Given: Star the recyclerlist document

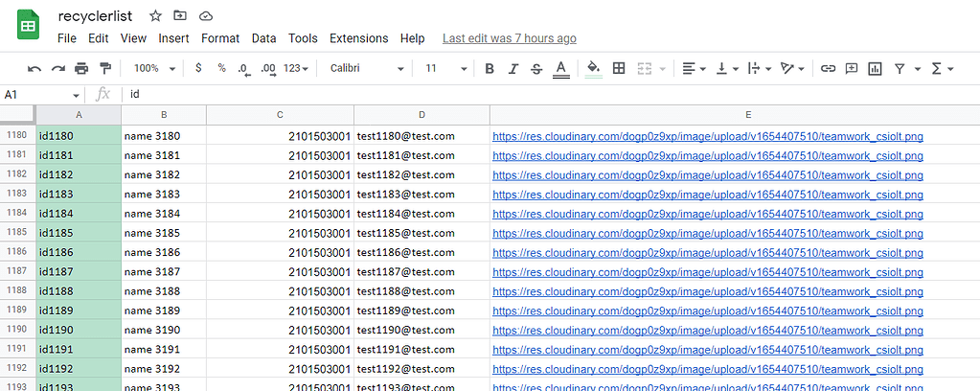Looking at the screenshot, I should 155,15.
